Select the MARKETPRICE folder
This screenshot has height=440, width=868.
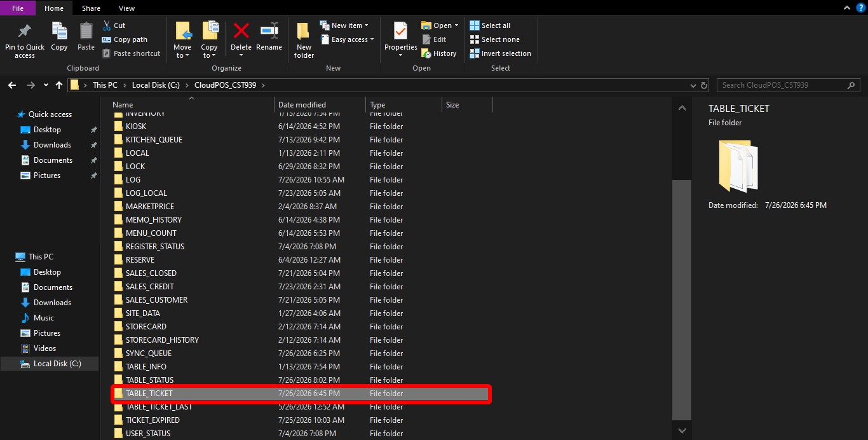[150, 207]
